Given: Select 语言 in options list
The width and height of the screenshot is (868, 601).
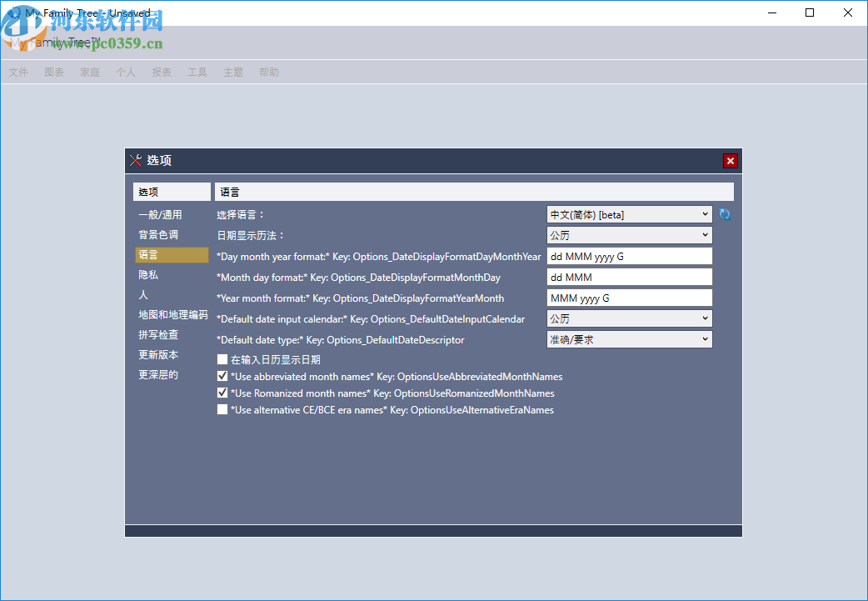Looking at the screenshot, I should 172,255.
